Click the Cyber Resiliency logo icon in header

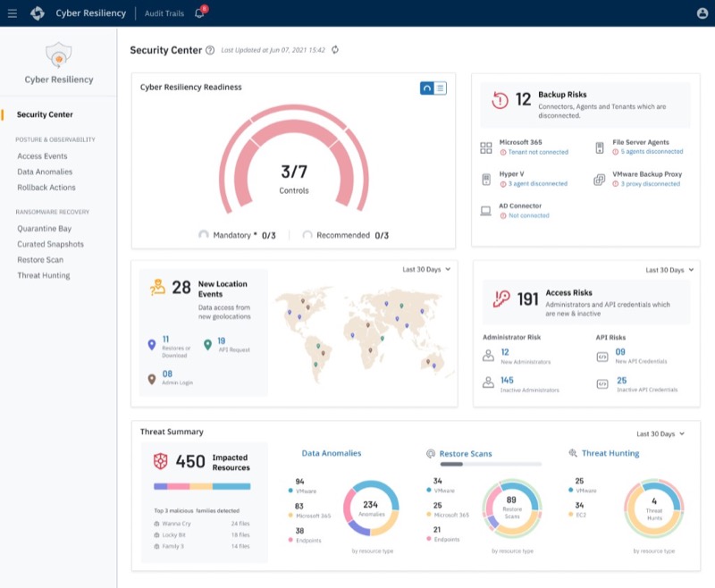click(38, 13)
